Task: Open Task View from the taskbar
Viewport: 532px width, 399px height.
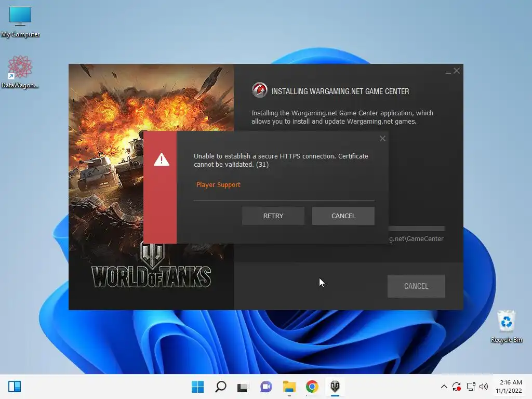Action: pos(242,387)
